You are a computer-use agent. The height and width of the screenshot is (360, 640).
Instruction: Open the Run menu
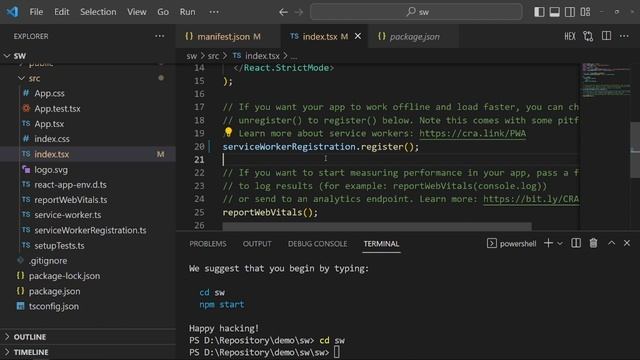click(187, 12)
